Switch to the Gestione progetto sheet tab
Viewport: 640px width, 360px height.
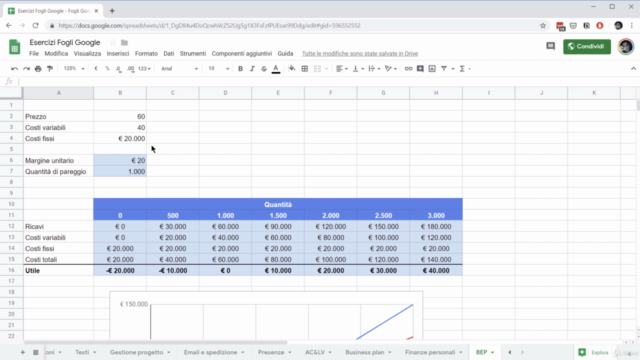pyautogui.click(x=136, y=352)
